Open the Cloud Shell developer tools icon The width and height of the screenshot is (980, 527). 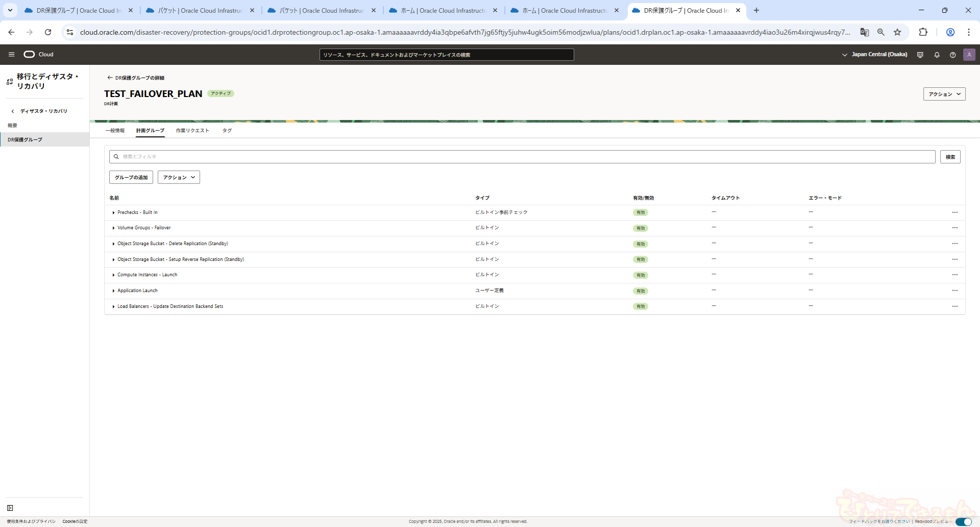pos(920,55)
